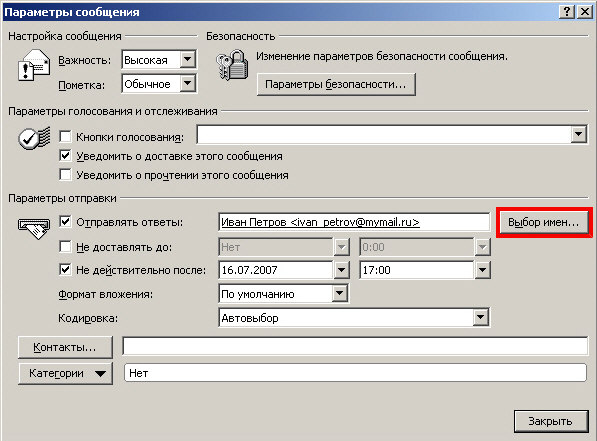
Task: Enable the voting buttons checkbox
Action: pyautogui.click(x=65, y=136)
